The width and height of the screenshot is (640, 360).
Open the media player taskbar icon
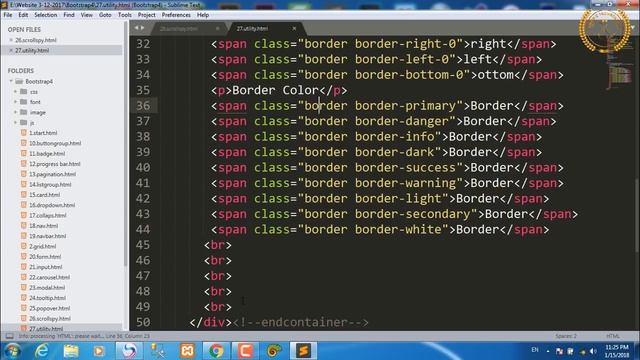coord(99,351)
